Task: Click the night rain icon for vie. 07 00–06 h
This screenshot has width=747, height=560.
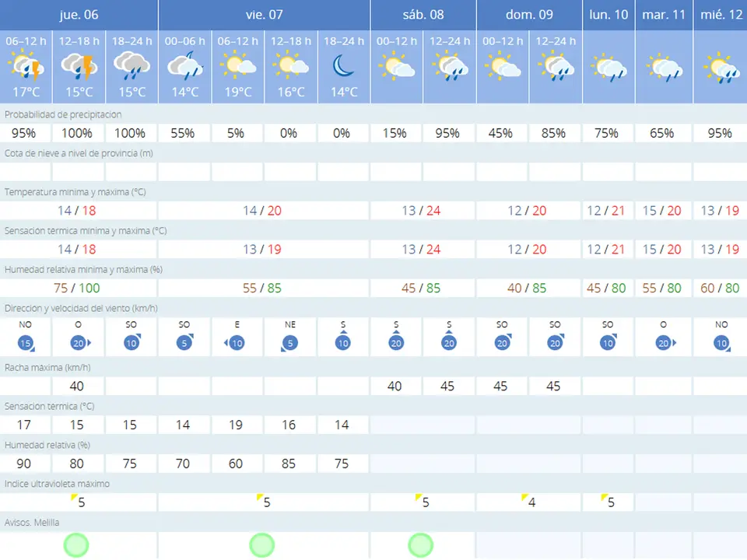Action: click(x=185, y=66)
